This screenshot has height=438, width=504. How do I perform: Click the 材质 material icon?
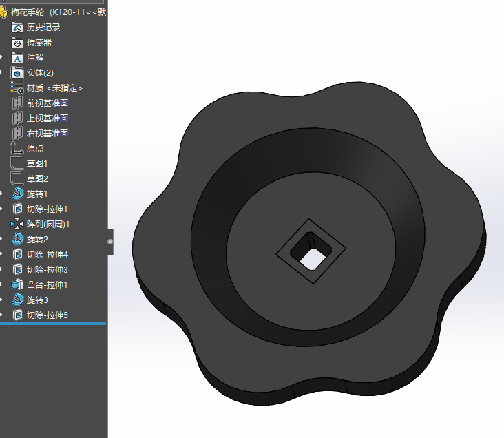[x=17, y=87]
